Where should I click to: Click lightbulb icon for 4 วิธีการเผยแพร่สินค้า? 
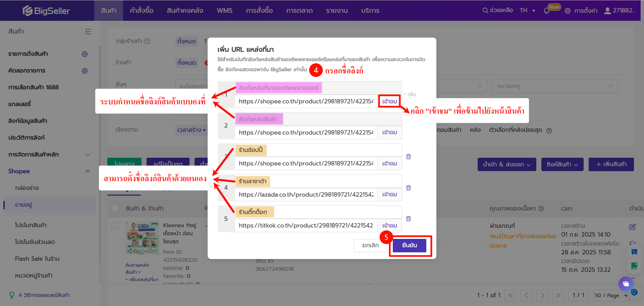[x=12, y=295]
